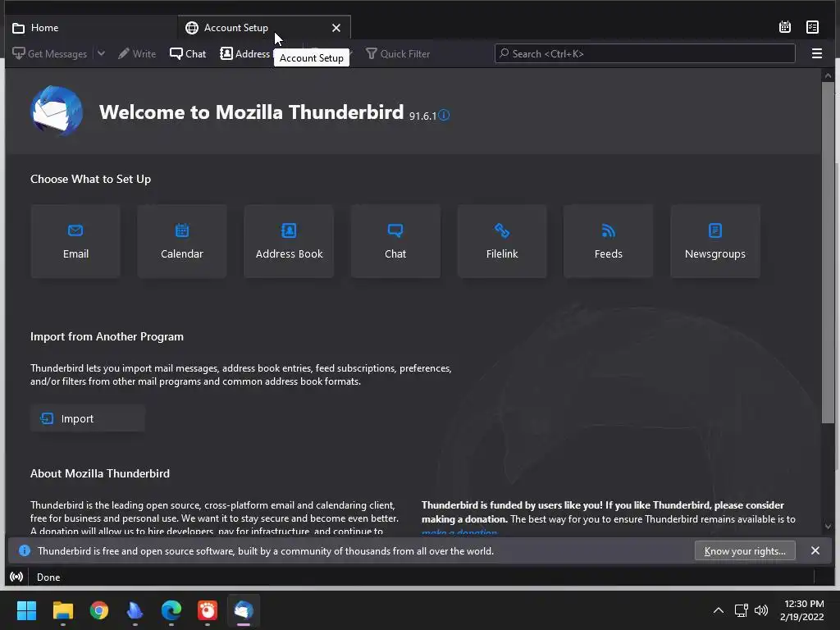Click the scrollbar down arrow
Viewport: 840px width, 630px height.
pyautogui.click(x=829, y=527)
